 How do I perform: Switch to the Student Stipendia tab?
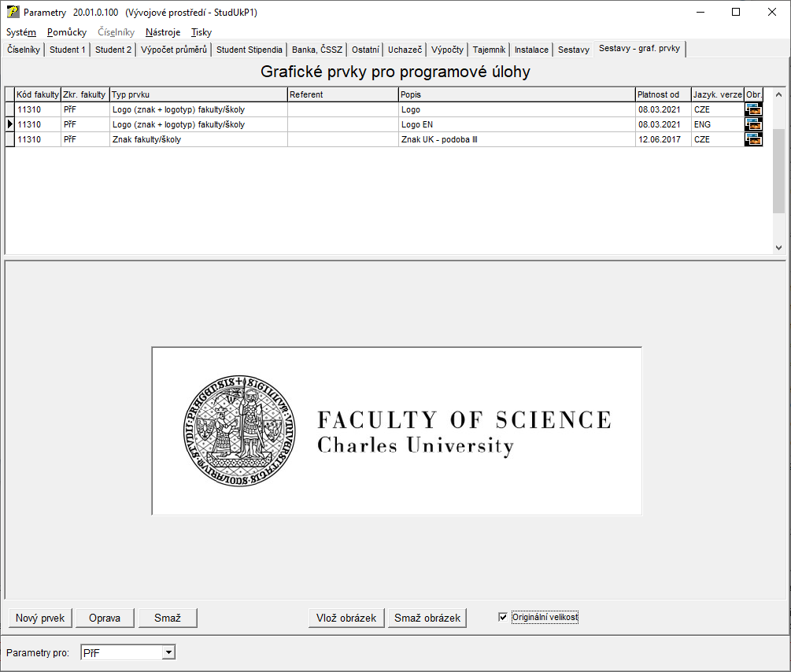249,50
